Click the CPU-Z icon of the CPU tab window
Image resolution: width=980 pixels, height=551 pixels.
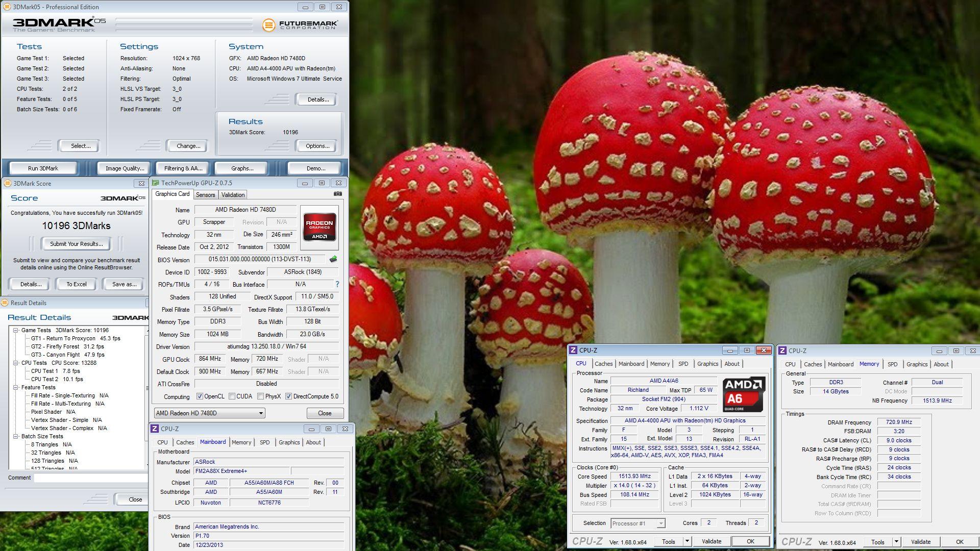tap(573, 350)
